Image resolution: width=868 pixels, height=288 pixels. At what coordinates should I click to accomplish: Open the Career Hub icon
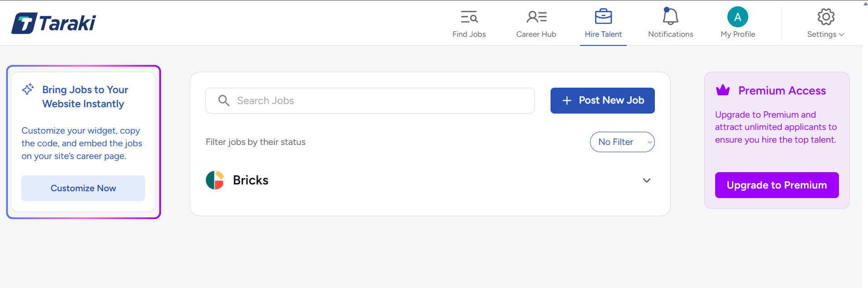536,17
